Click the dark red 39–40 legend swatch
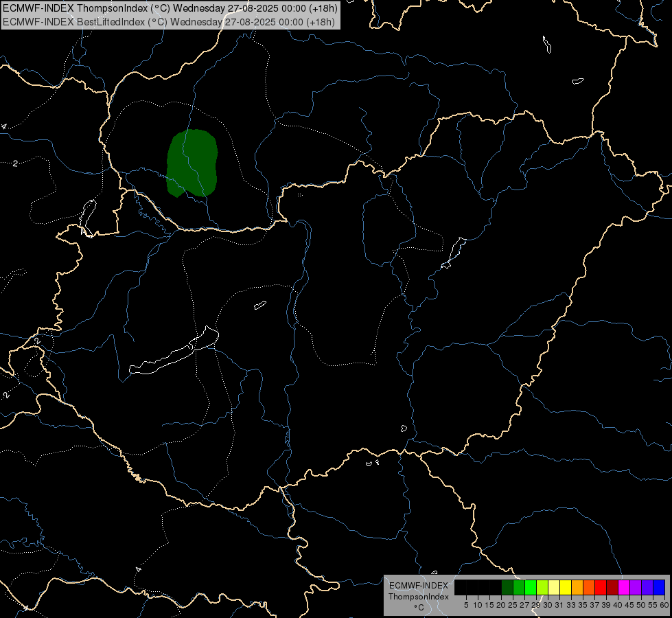This screenshot has width=672, height=618. click(x=612, y=587)
